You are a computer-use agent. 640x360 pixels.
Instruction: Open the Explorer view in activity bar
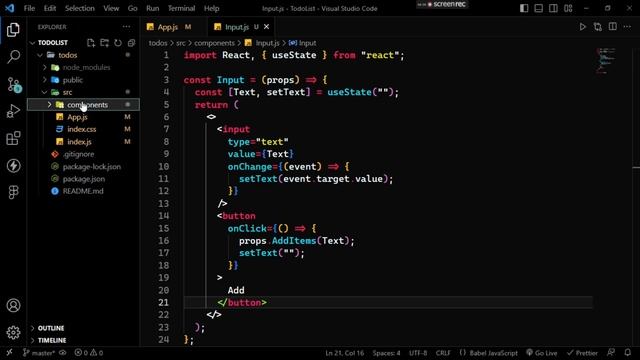[13, 30]
